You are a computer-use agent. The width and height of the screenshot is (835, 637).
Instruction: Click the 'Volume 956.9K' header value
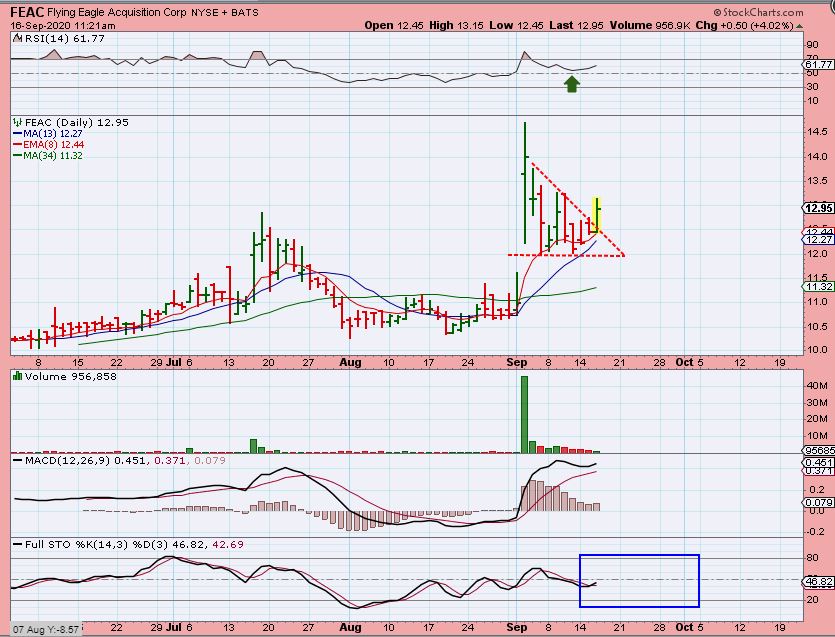point(650,26)
